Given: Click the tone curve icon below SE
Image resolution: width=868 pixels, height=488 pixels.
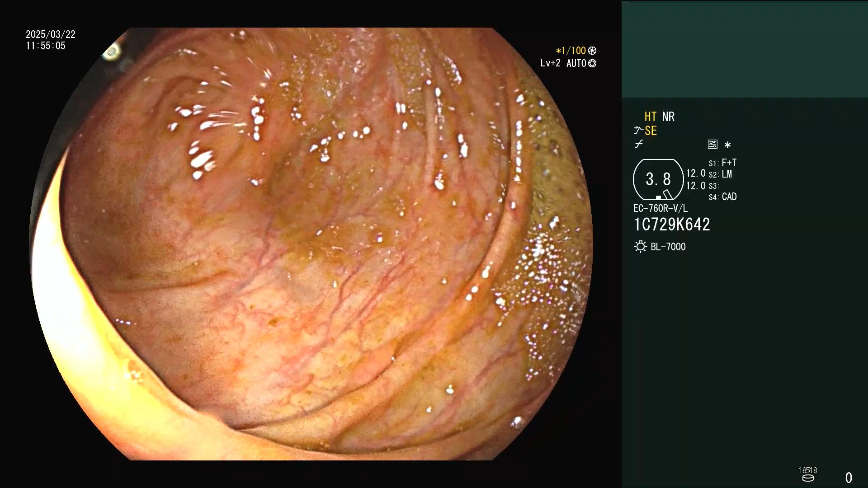Looking at the screenshot, I should pyautogui.click(x=639, y=144).
